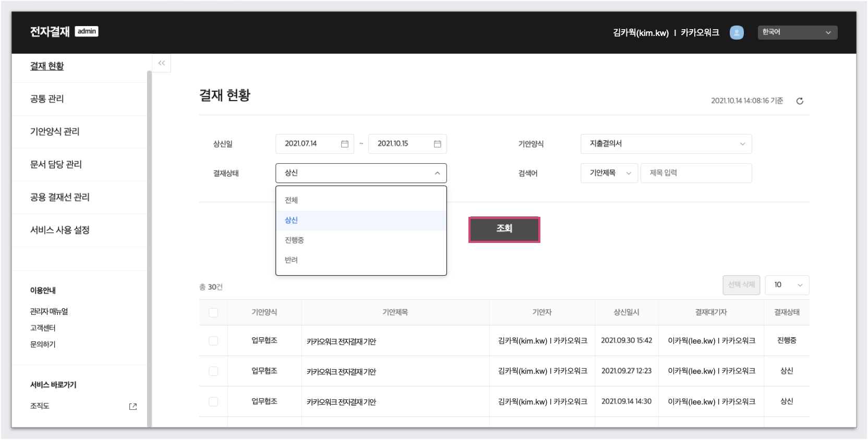Check the row dated 2021.09.30 15:42
The image size is (868, 440).
(x=213, y=341)
